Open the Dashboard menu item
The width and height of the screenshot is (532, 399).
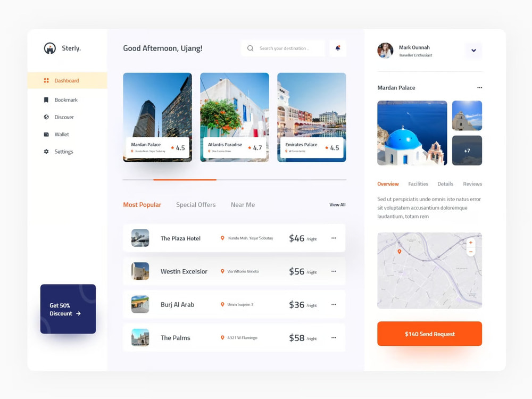[67, 80]
